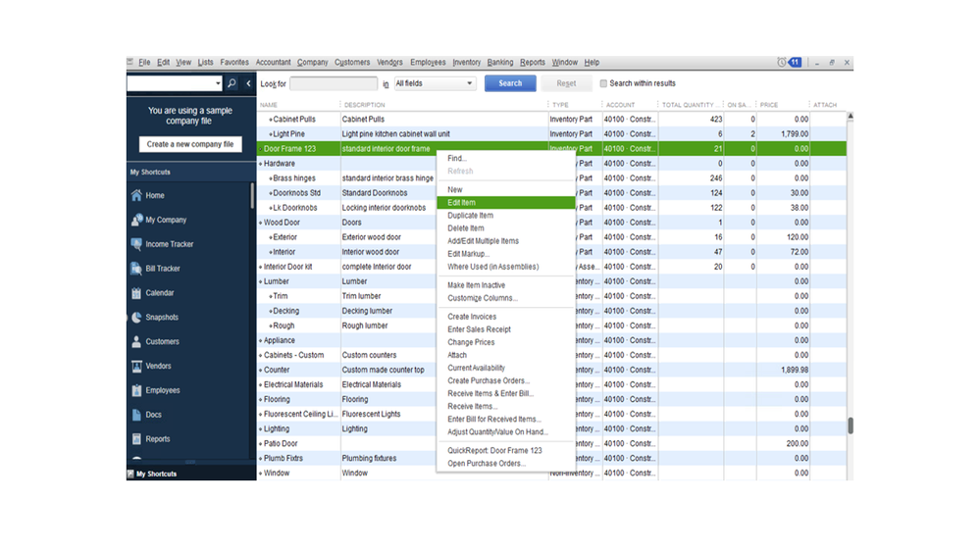The width and height of the screenshot is (980, 551).
Task: Open the Banking menu
Action: pyautogui.click(x=500, y=63)
